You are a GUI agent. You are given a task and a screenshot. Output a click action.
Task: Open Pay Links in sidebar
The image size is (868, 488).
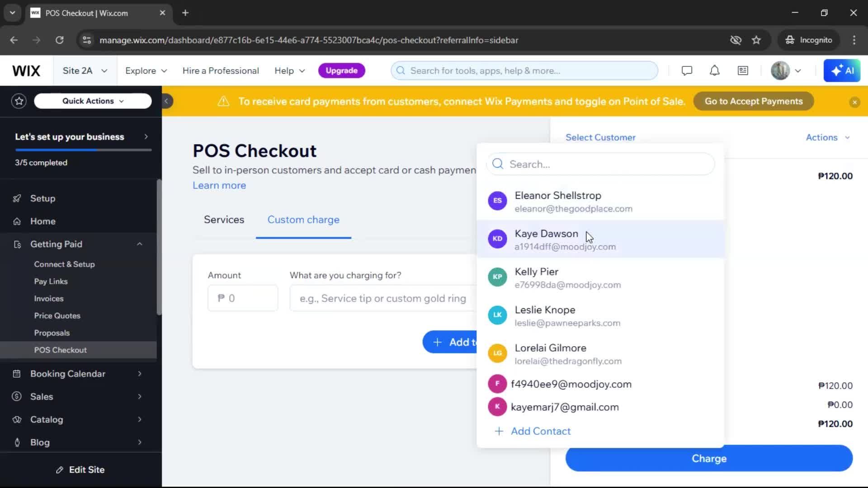[51, 282]
